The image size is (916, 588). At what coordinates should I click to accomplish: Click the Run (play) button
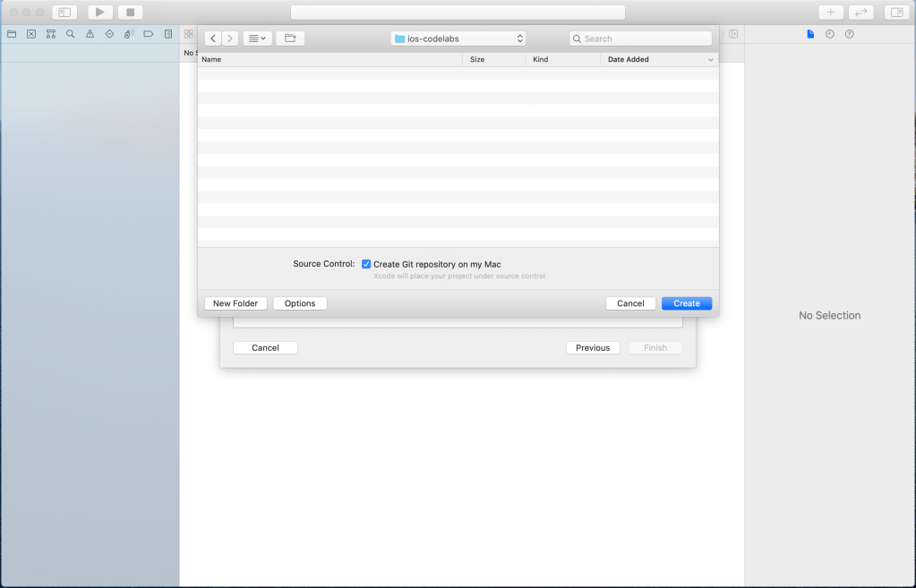[99, 13]
